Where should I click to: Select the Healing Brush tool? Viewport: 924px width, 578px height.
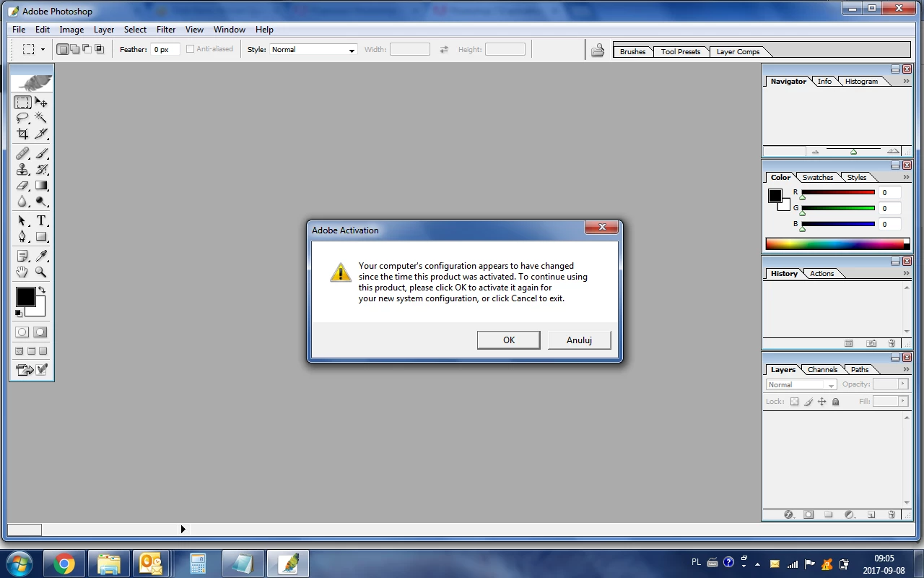click(23, 153)
